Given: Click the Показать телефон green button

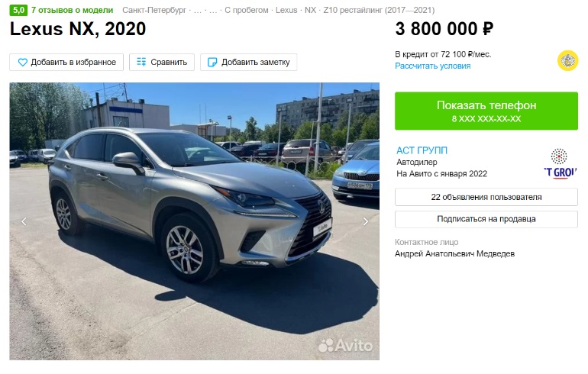Looking at the screenshot, I should (x=486, y=111).
